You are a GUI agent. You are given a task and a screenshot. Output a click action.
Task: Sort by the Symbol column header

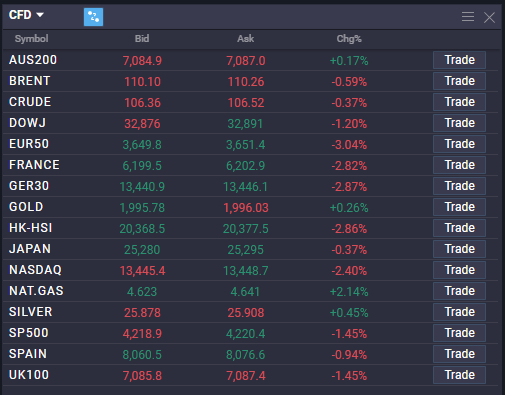tap(32, 39)
